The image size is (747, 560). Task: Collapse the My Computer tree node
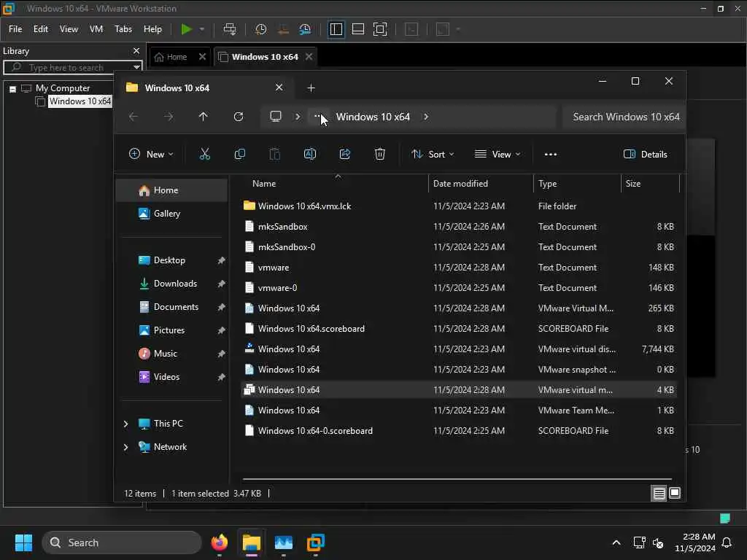(13, 88)
